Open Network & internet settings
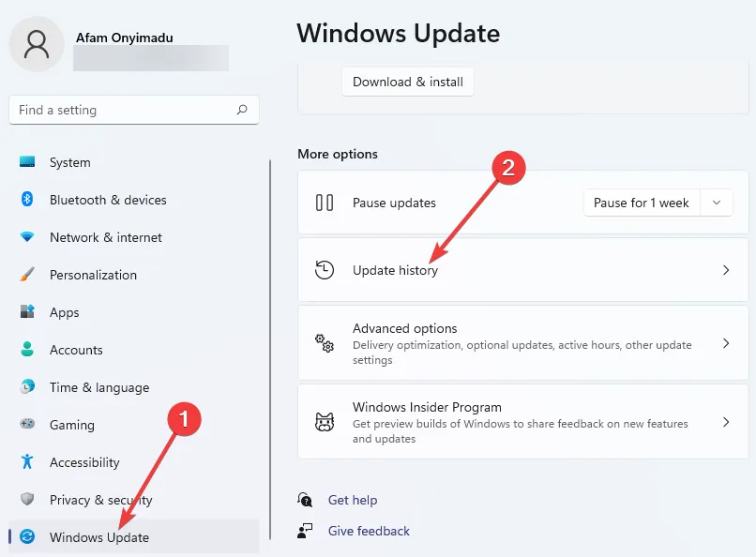 (x=134, y=237)
